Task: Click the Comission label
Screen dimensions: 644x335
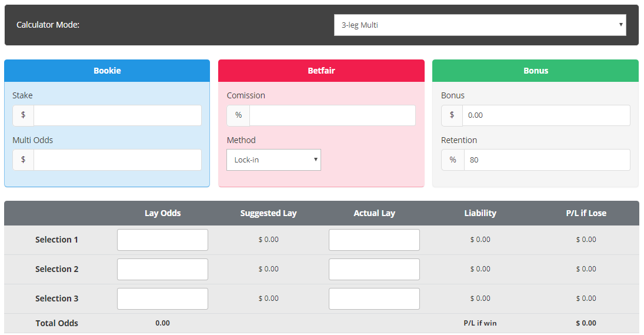Action: (x=246, y=95)
